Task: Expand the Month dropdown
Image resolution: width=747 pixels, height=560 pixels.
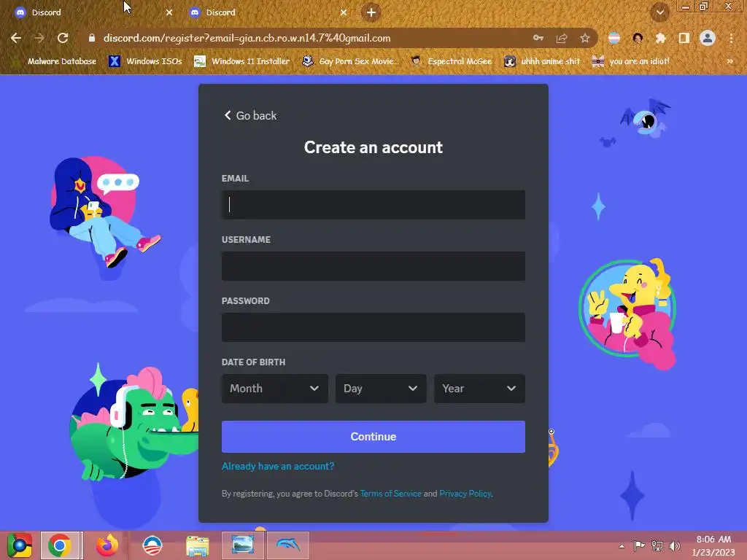Action: pos(275,389)
